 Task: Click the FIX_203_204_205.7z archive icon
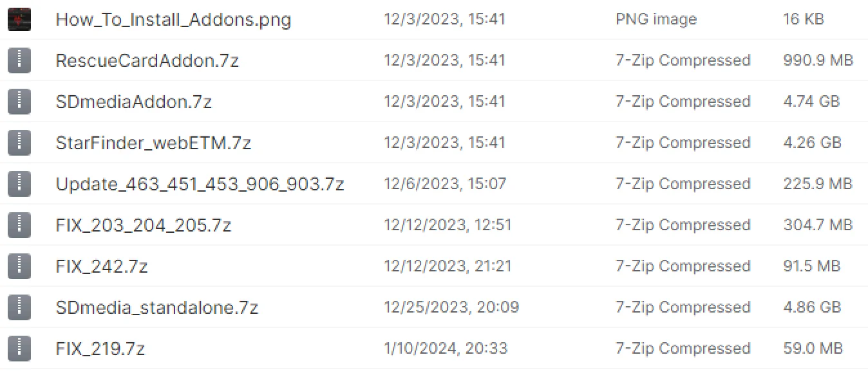point(19,225)
